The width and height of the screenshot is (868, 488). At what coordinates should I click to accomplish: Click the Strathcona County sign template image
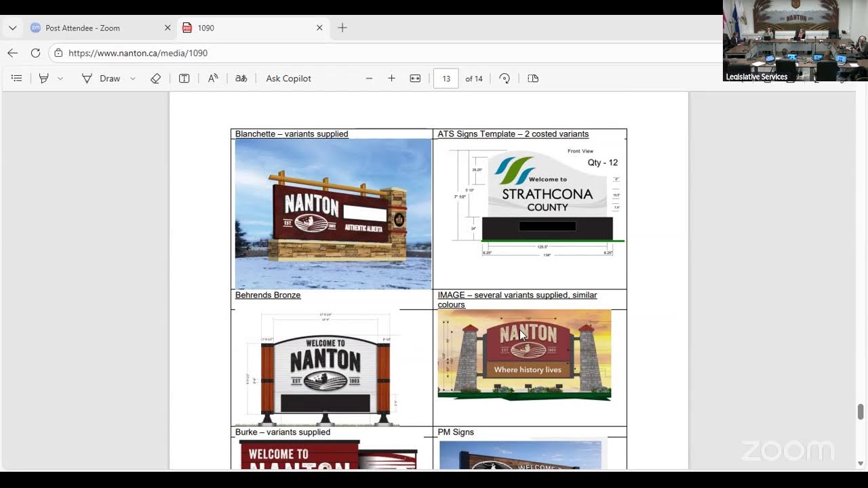[x=537, y=203]
